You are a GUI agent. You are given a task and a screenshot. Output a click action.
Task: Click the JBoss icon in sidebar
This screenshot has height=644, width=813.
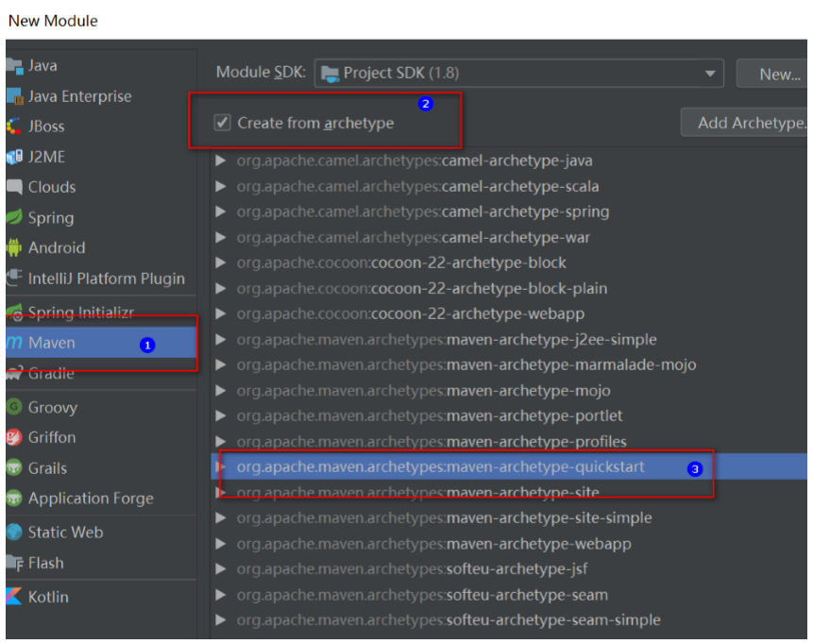point(14,127)
